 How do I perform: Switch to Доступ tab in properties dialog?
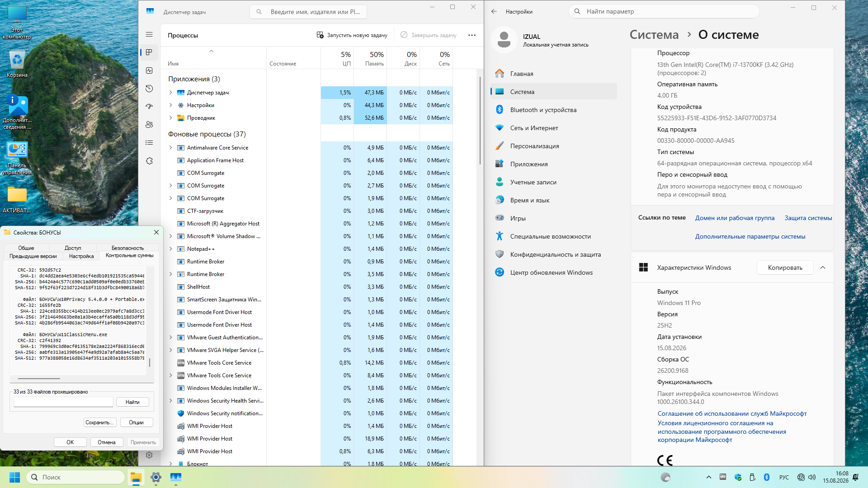tap(73, 248)
